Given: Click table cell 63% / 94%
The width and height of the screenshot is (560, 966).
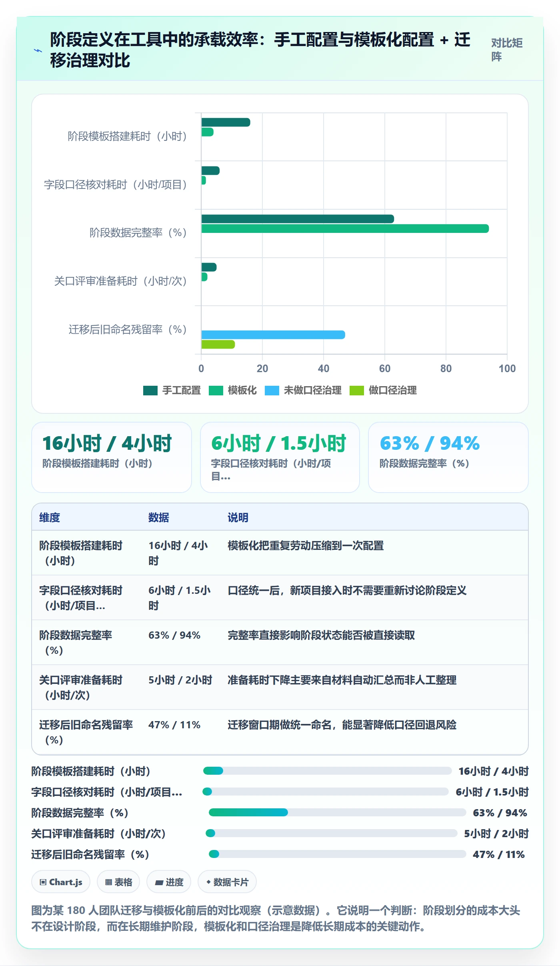Looking at the screenshot, I should 174,635.
